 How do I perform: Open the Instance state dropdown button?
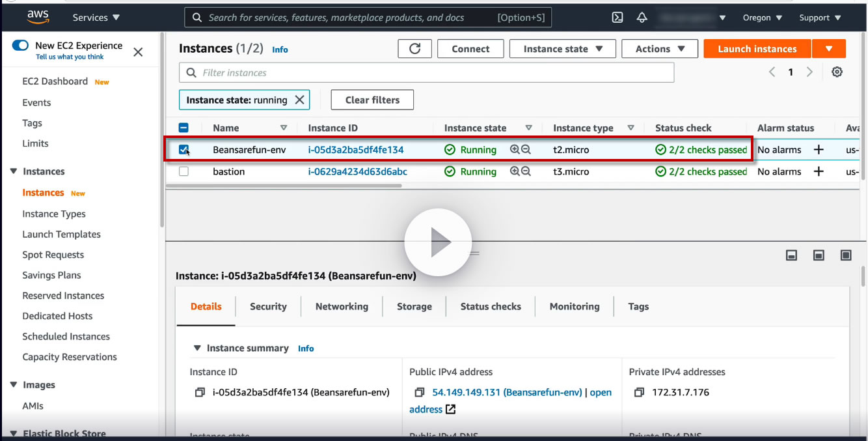(x=563, y=49)
